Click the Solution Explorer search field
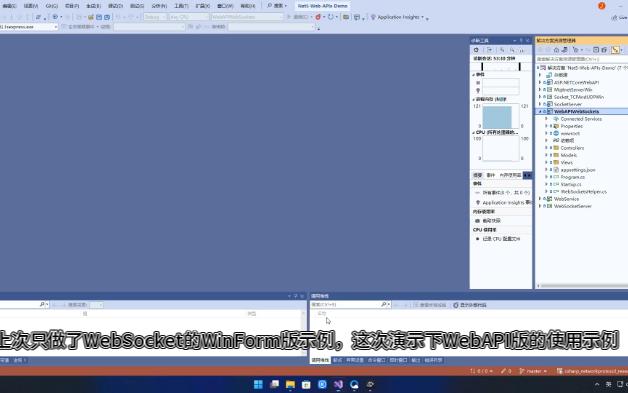 (582, 59)
